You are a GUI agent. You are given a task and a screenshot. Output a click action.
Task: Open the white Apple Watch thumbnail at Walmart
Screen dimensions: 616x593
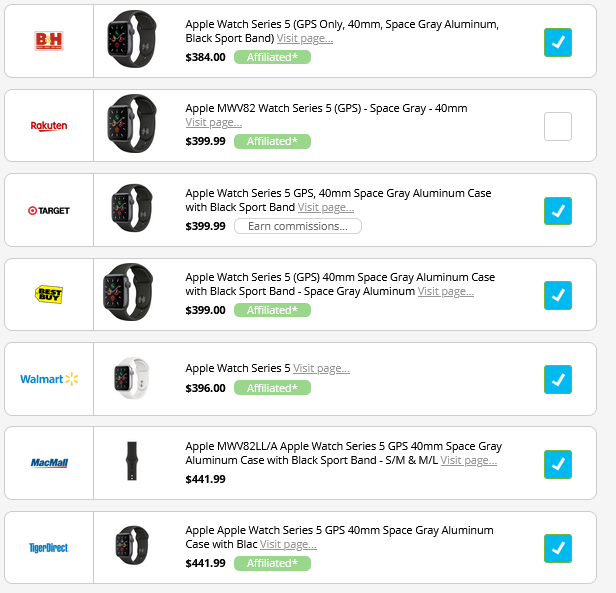coord(130,379)
